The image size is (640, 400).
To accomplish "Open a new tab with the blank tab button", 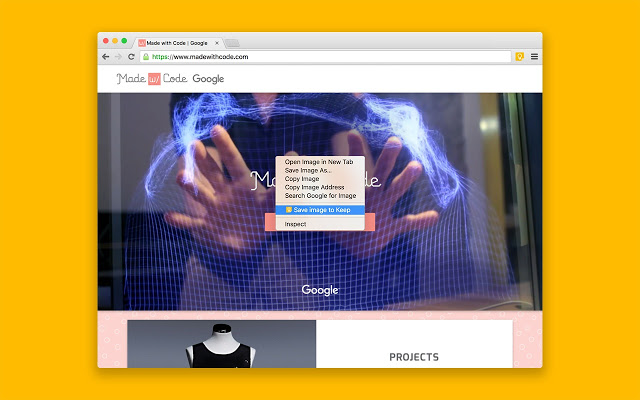I will point(232,43).
